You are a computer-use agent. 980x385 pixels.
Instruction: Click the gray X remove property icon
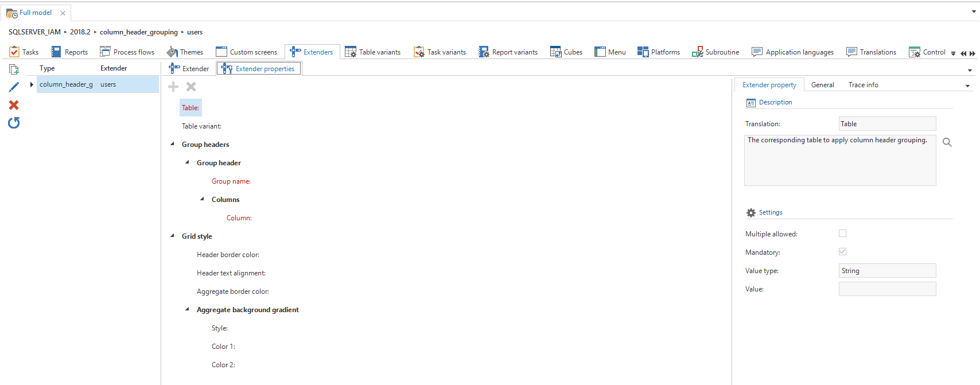(x=191, y=87)
